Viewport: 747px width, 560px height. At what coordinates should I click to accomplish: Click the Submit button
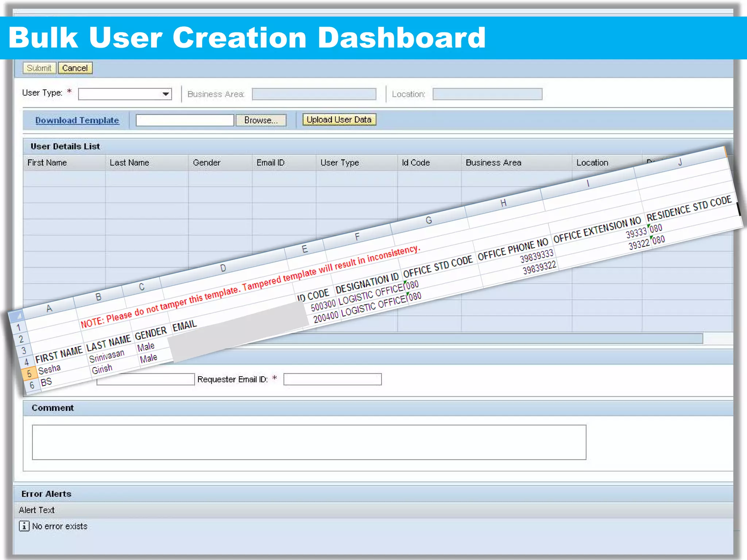(x=39, y=68)
